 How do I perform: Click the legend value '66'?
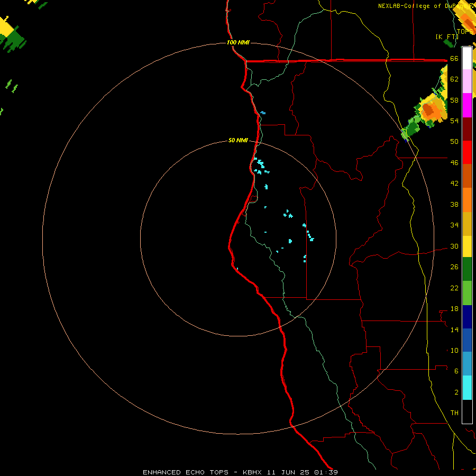point(454,58)
